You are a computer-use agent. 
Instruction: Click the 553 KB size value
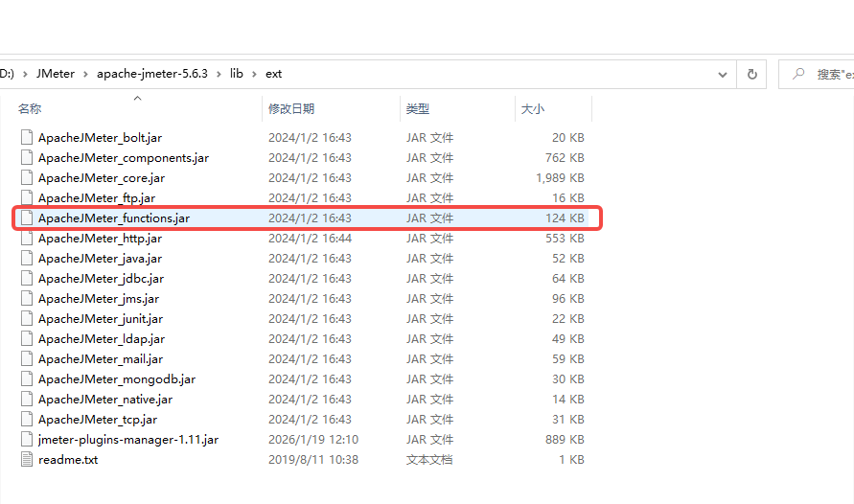tap(565, 239)
